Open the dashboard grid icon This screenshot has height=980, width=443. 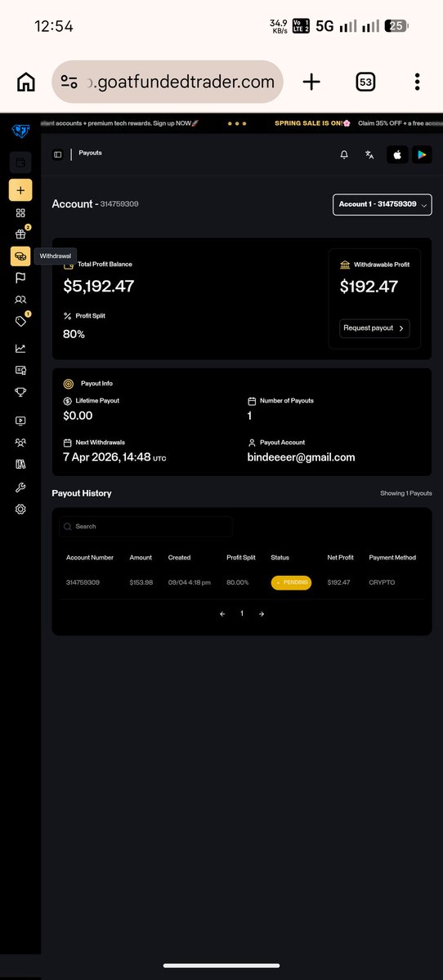[20, 213]
